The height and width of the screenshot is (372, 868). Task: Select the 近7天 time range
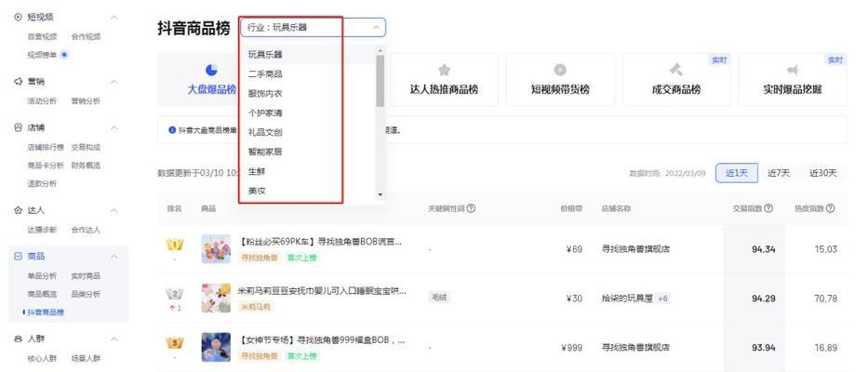tap(779, 173)
